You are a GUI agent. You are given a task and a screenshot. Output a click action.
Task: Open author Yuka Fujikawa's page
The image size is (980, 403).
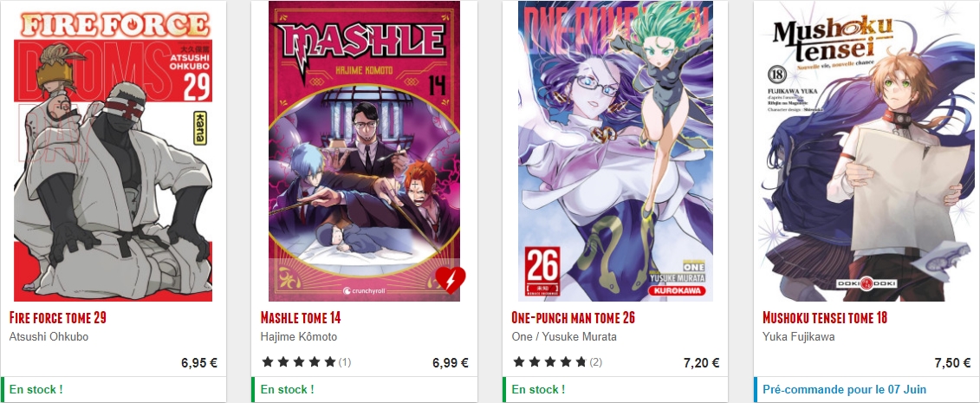(x=799, y=337)
